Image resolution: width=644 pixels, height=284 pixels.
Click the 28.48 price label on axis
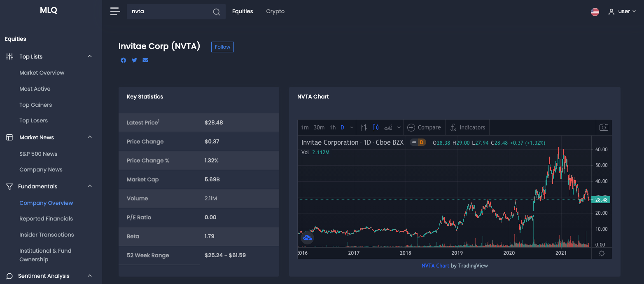[x=601, y=200]
